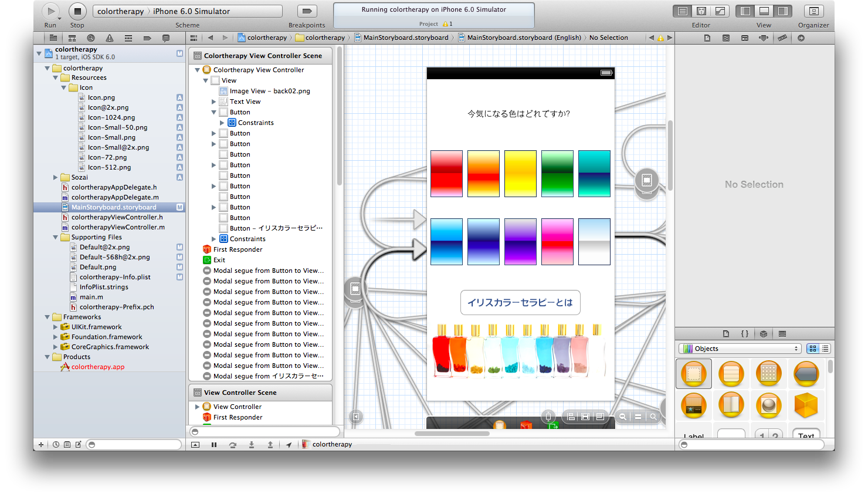Toggle the bottom Debug area view
The height and width of the screenshot is (497, 868).
(x=764, y=11)
